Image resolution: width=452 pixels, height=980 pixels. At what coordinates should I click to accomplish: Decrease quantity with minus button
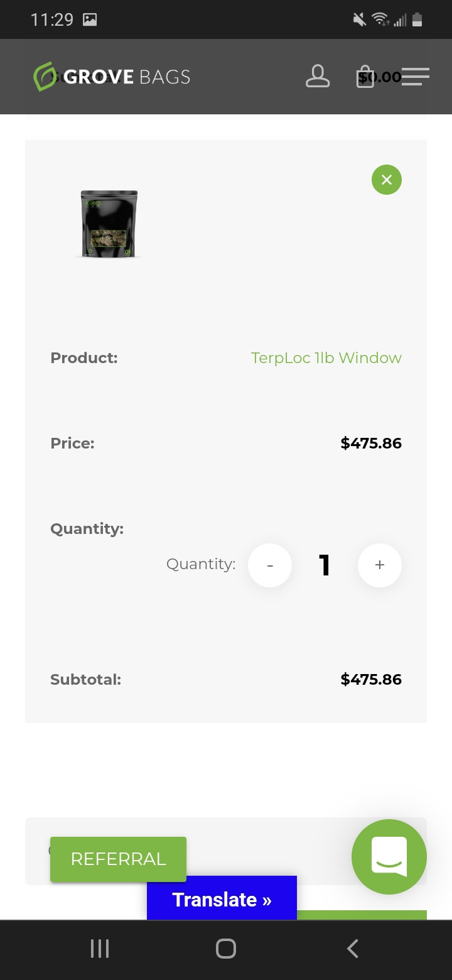click(x=270, y=565)
